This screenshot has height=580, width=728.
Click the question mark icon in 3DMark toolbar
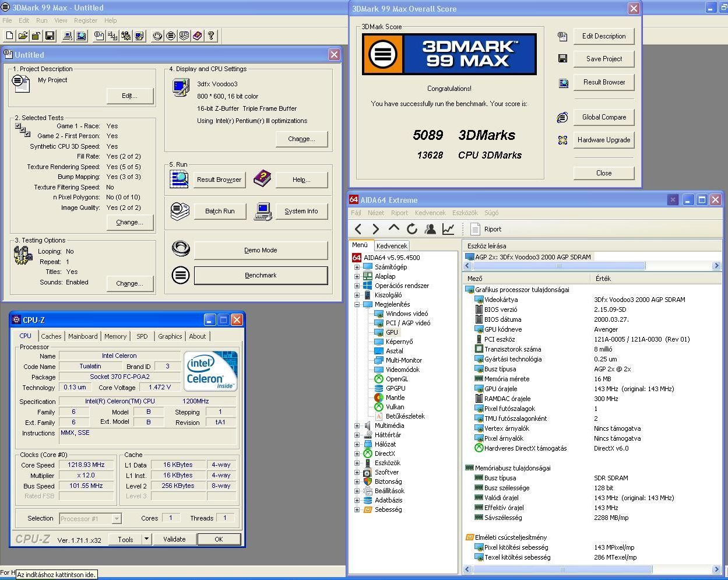pyautogui.click(x=211, y=36)
